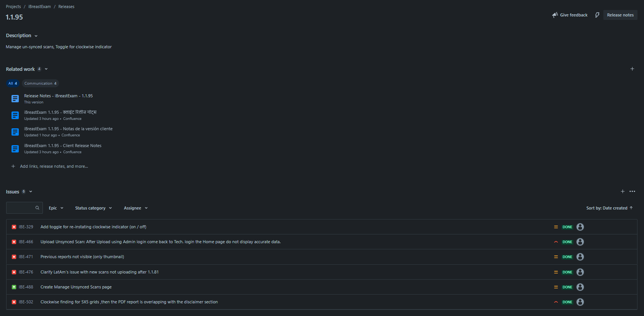Image resolution: width=644 pixels, height=316 pixels.
Task: Click the Give feedback megaphone icon
Action: tap(555, 15)
